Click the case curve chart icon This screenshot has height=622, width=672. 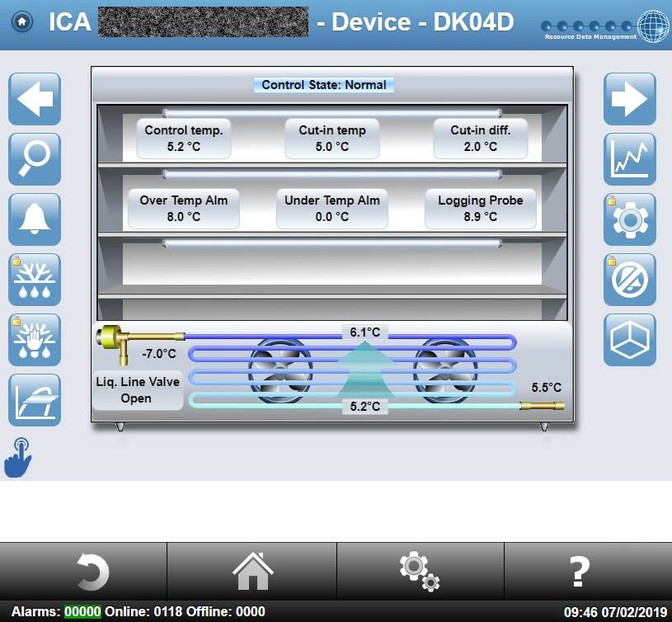pyautogui.click(x=35, y=400)
